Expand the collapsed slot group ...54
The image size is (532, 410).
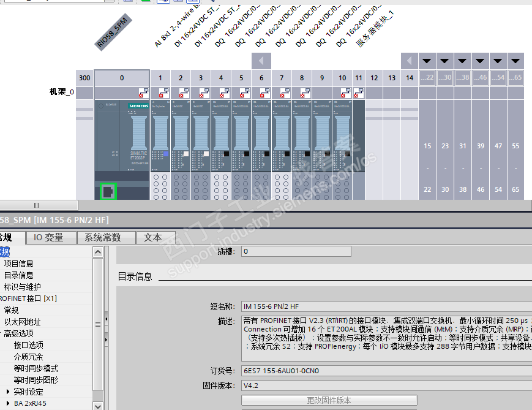(498, 61)
